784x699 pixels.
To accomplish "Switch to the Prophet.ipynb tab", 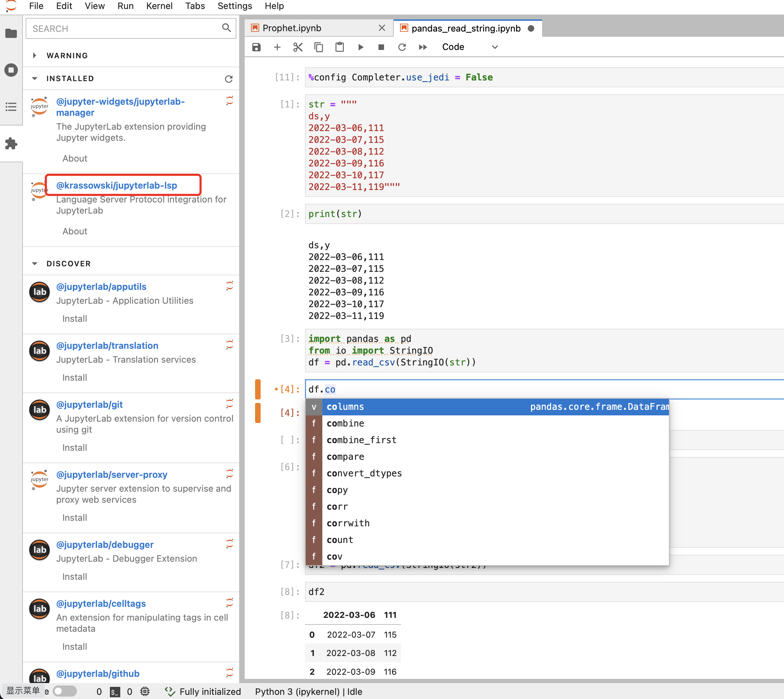I will click(x=292, y=28).
